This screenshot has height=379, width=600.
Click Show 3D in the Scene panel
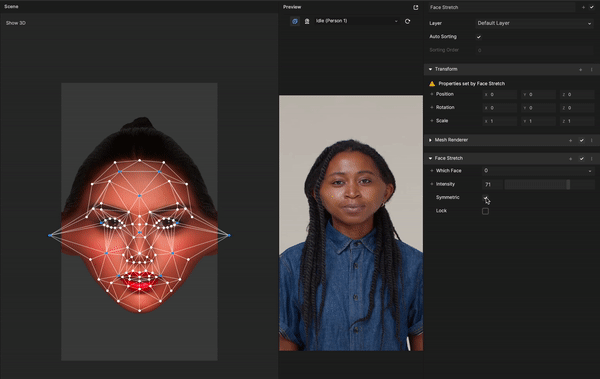click(16, 23)
